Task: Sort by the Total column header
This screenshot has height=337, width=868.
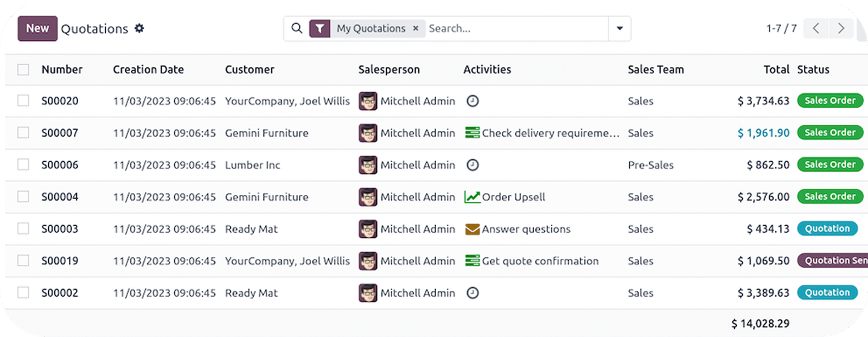Action: click(x=776, y=69)
